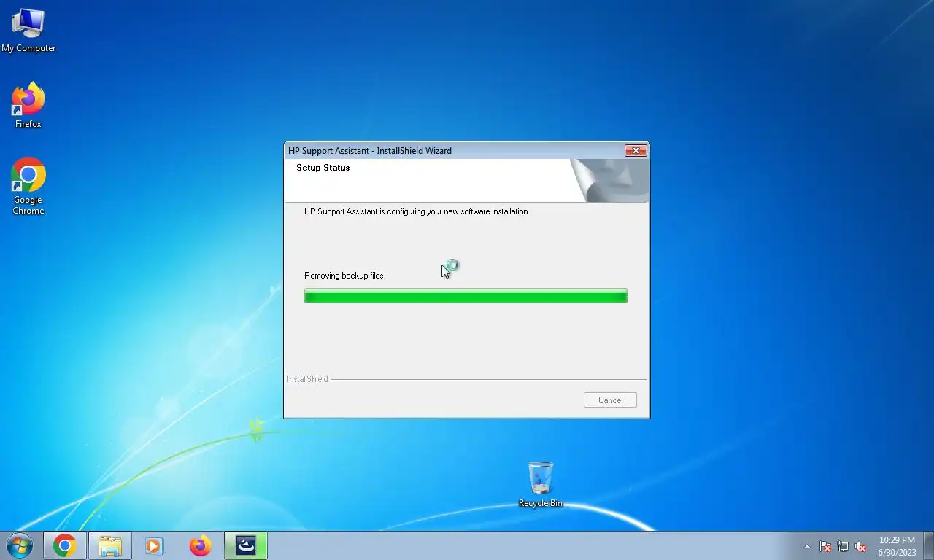Launch Chrome from the taskbar

[65, 545]
